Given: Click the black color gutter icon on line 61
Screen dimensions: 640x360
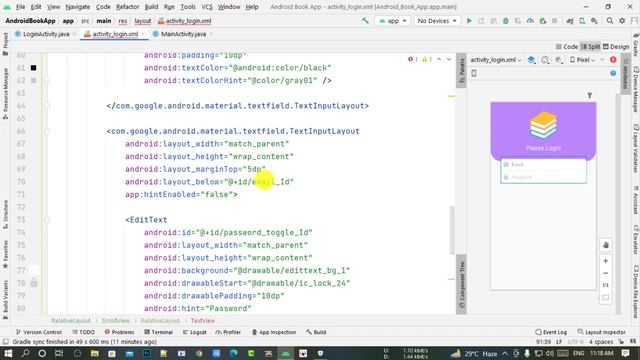Looking at the screenshot, I should (33, 68).
